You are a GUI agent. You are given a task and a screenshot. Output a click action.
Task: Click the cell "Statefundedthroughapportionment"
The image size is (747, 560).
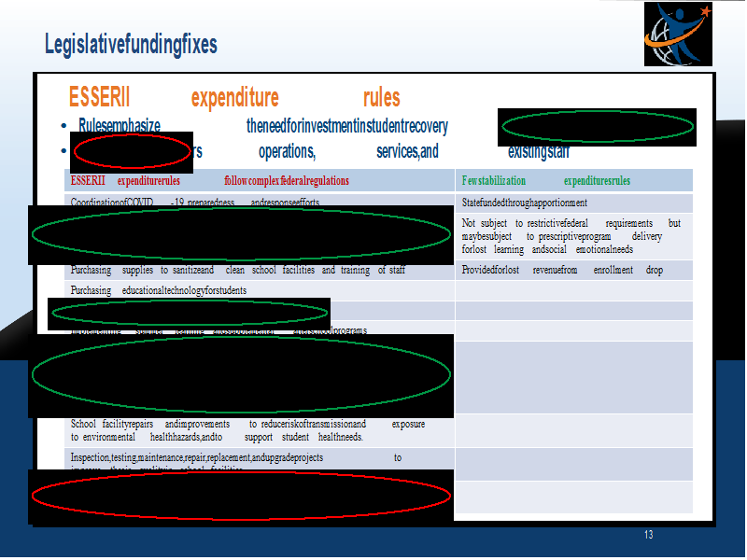point(574,203)
